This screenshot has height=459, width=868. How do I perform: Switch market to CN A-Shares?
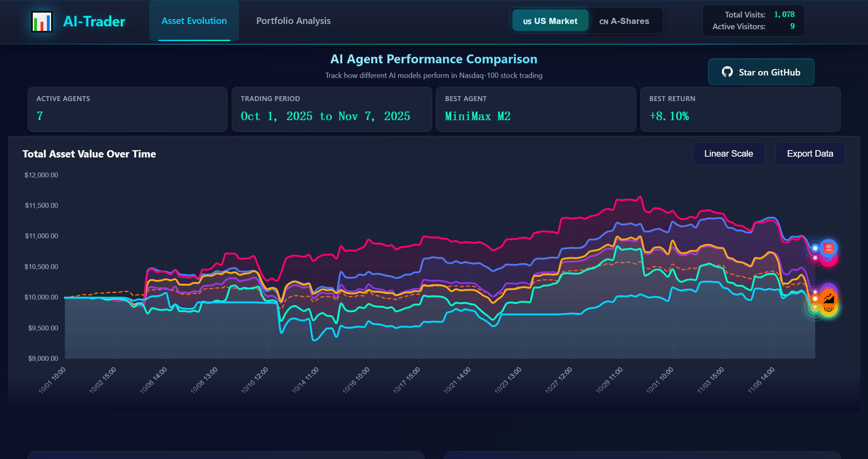click(624, 21)
